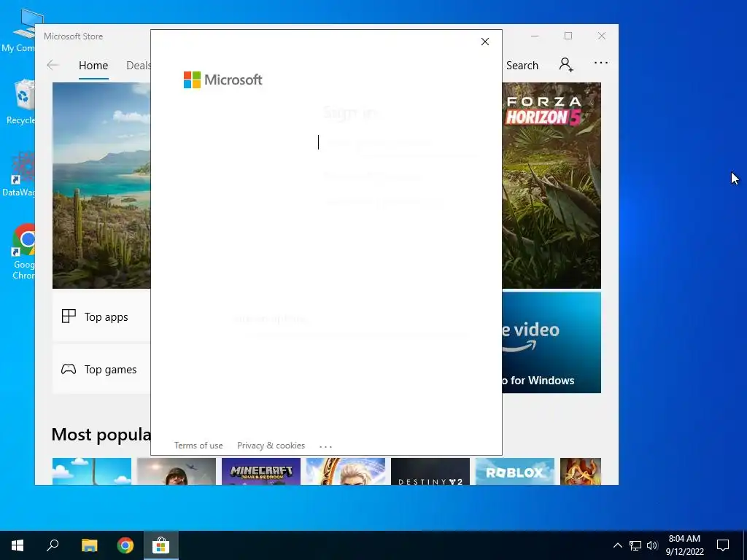Screen dimensions: 747x560
Task: Select the My Computer desktop icon
Action: click(x=19, y=29)
